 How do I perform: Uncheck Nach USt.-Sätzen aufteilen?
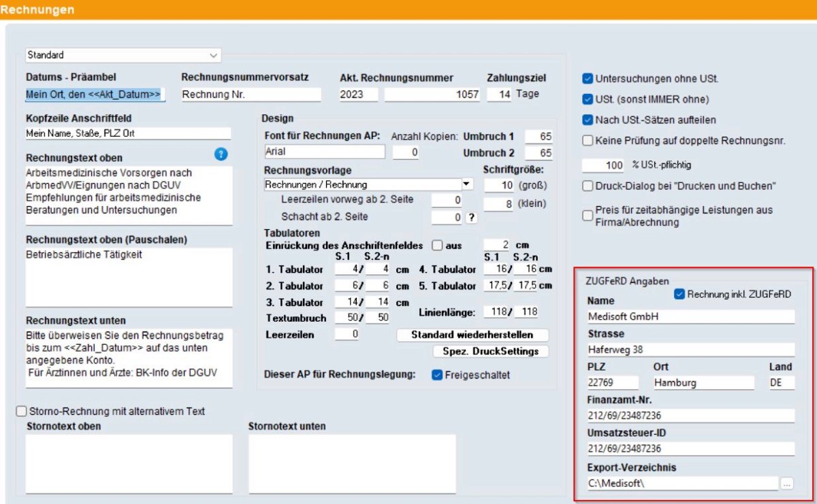pyautogui.click(x=588, y=120)
